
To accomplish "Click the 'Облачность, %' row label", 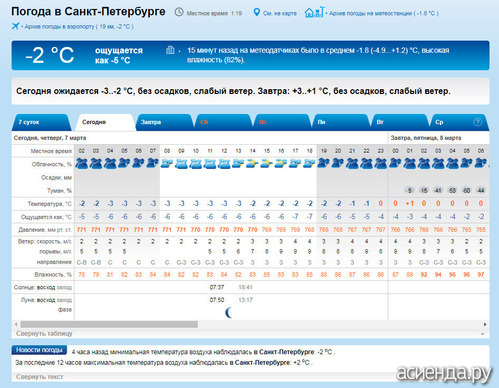I will click(52, 164).
